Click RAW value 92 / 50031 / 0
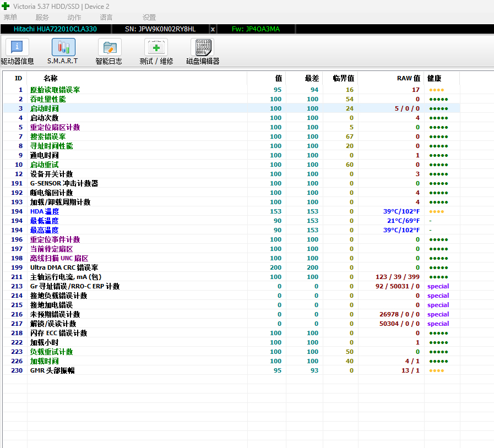 pos(397,286)
